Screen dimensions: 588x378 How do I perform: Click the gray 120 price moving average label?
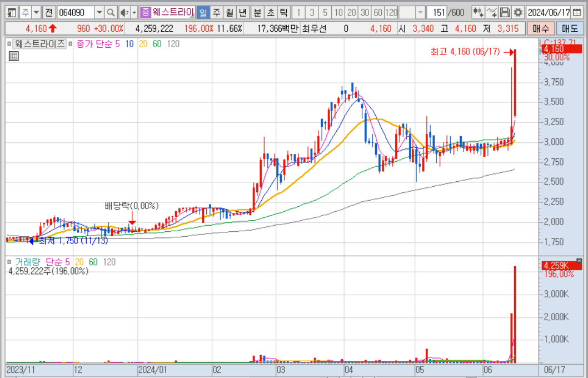coord(173,44)
